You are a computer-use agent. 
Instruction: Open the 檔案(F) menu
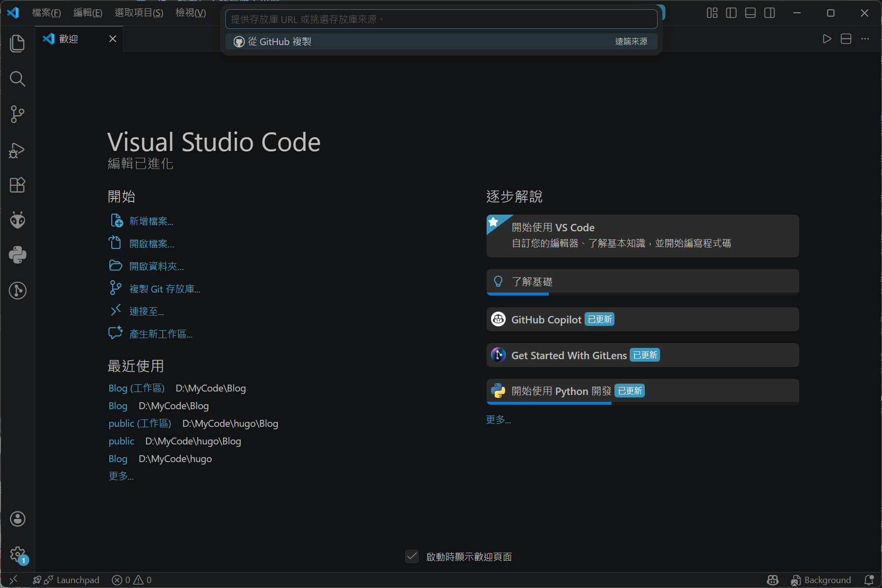point(47,13)
